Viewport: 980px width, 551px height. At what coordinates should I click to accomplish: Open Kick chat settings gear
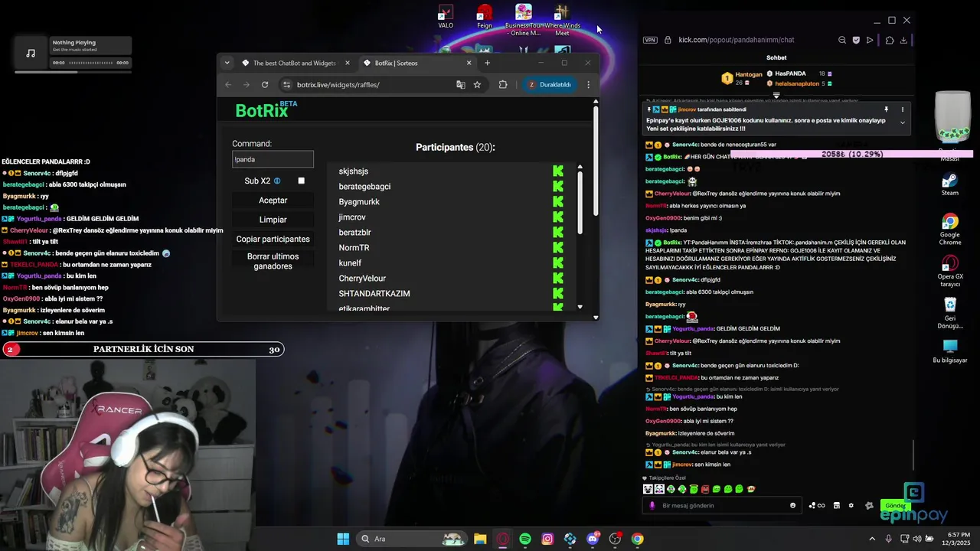851,505
